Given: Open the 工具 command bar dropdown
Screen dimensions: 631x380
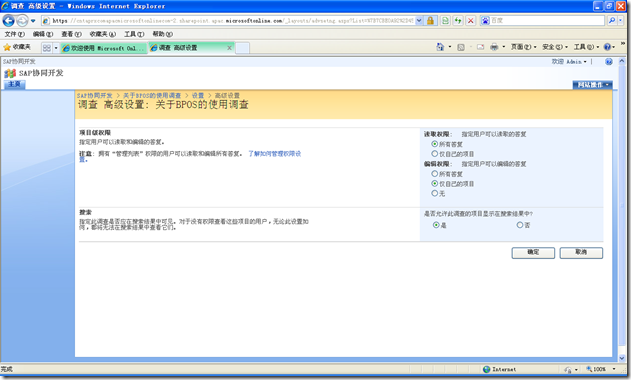Looking at the screenshot, I should [586, 47].
